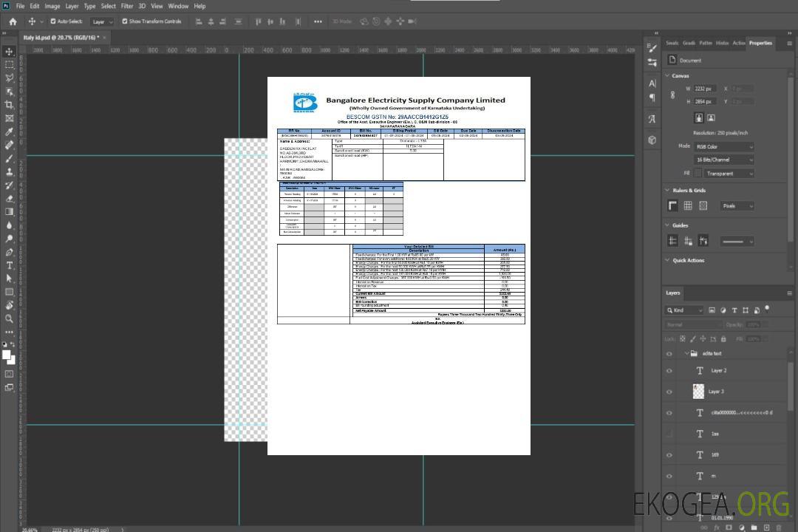Open the Filter menu

coord(127,6)
